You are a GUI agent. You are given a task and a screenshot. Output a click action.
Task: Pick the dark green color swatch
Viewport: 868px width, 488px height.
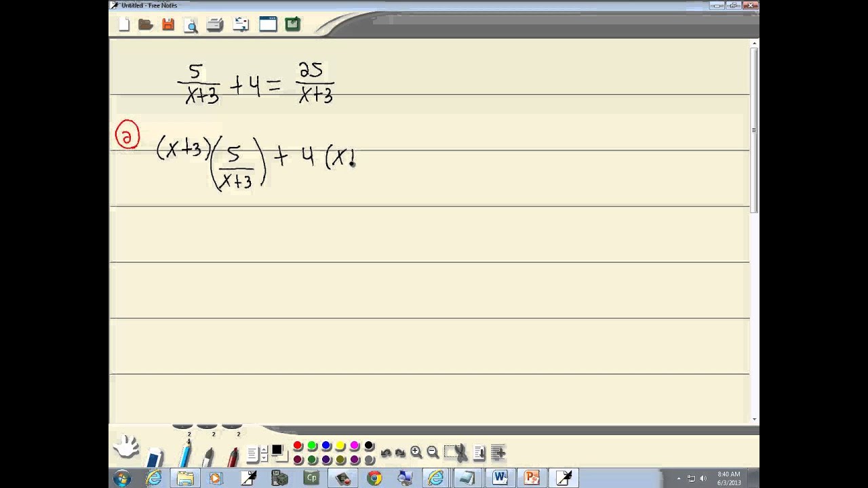pyautogui.click(x=312, y=460)
